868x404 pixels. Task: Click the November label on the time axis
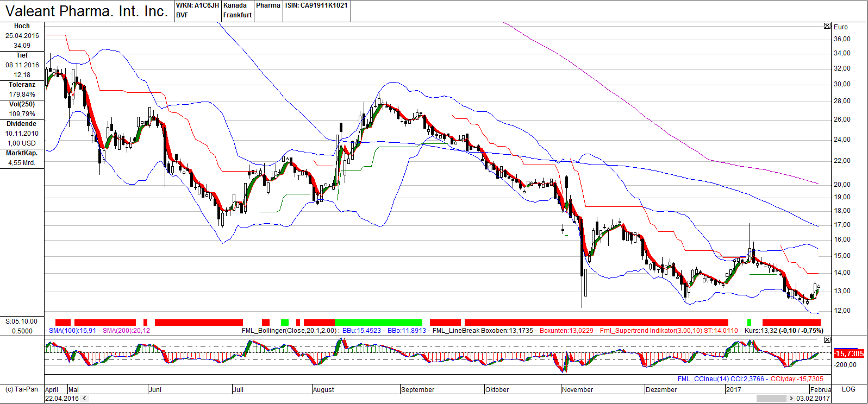coord(578,390)
